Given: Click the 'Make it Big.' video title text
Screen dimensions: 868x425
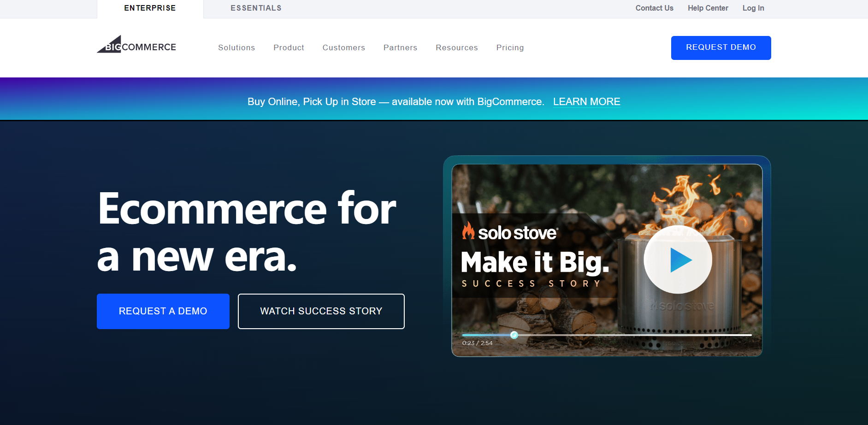Looking at the screenshot, I should pyautogui.click(x=535, y=262).
